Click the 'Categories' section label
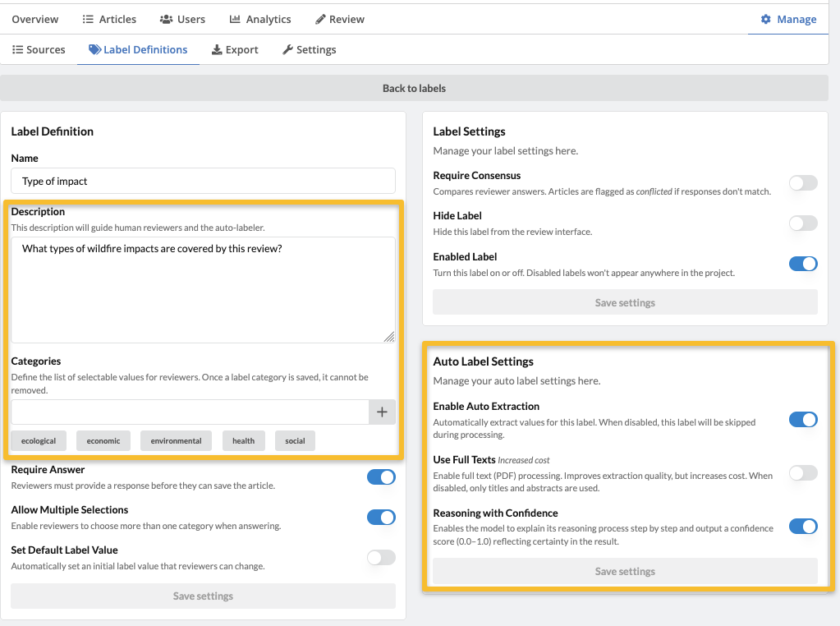This screenshot has width=840, height=626. [36, 361]
